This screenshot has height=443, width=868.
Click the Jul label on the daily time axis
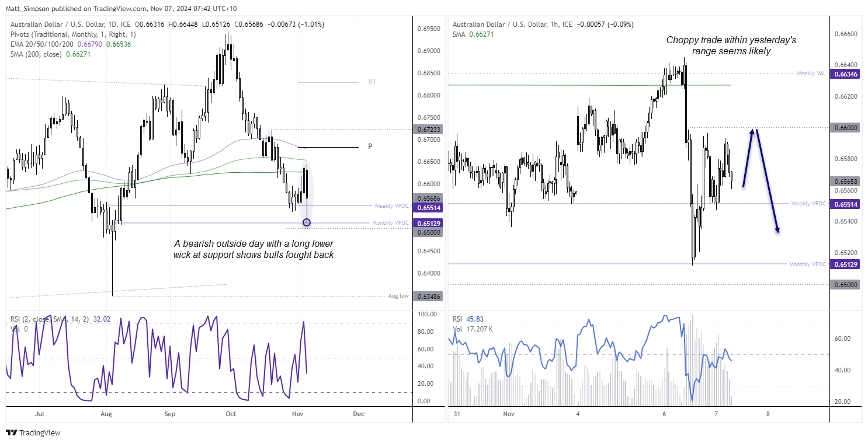pos(40,414)
